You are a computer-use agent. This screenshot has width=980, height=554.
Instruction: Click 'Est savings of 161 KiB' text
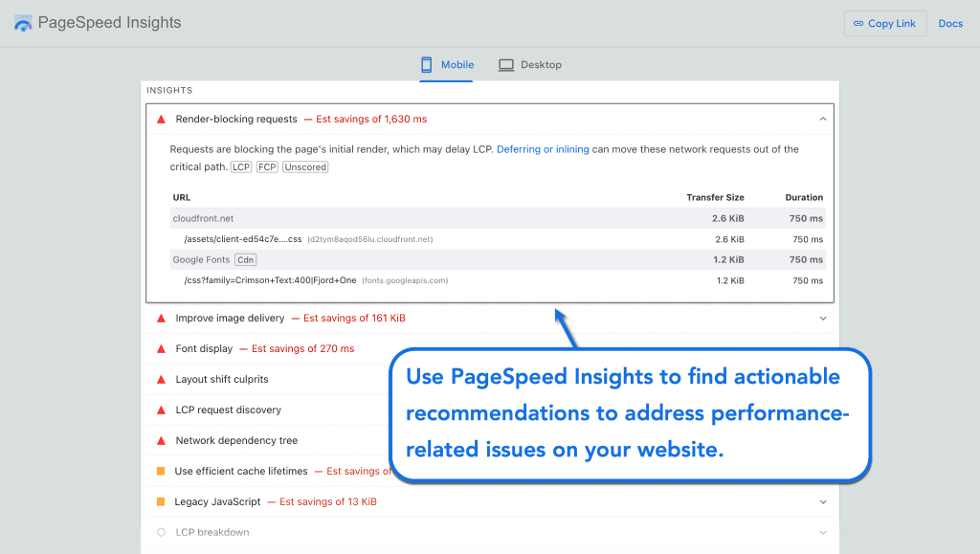354,319
